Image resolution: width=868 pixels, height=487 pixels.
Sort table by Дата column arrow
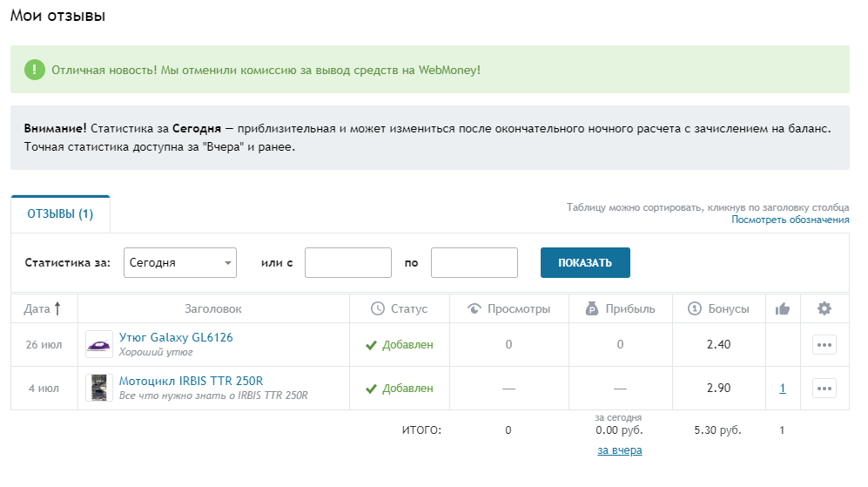tap(57, 308)
